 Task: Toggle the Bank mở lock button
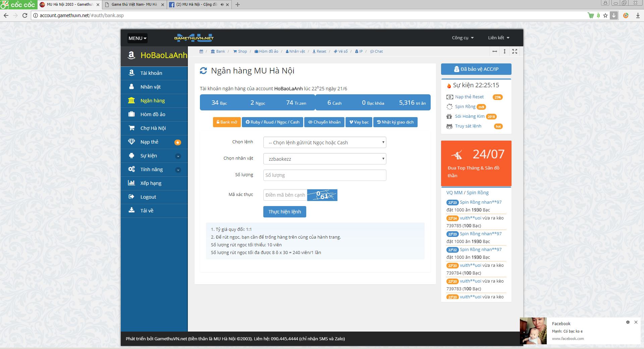coord(227,122)
